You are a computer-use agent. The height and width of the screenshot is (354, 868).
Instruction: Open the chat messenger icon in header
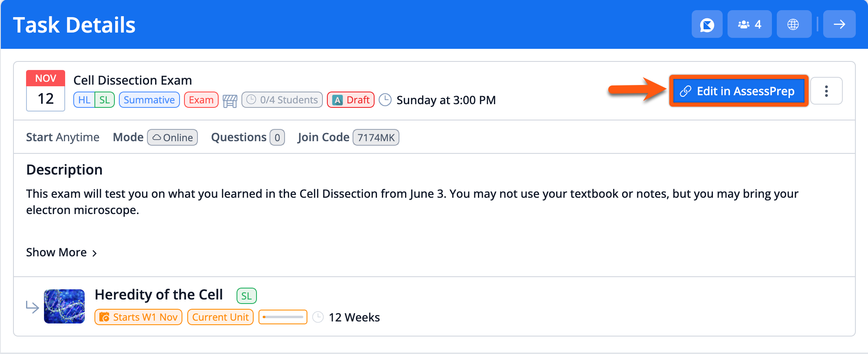[x=707, y=24]
